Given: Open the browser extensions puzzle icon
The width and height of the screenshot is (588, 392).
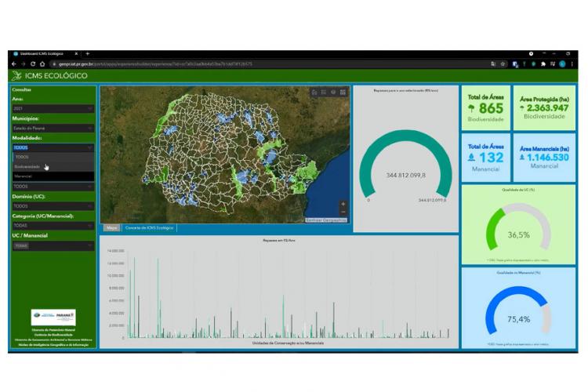Looking at the screenshot, I should (x=543, y=64).
